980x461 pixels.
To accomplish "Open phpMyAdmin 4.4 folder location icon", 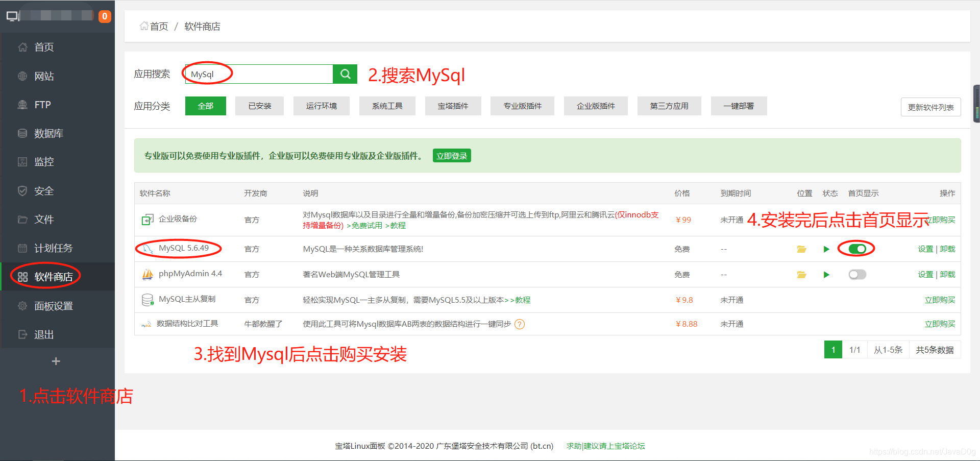I will 801,275.
